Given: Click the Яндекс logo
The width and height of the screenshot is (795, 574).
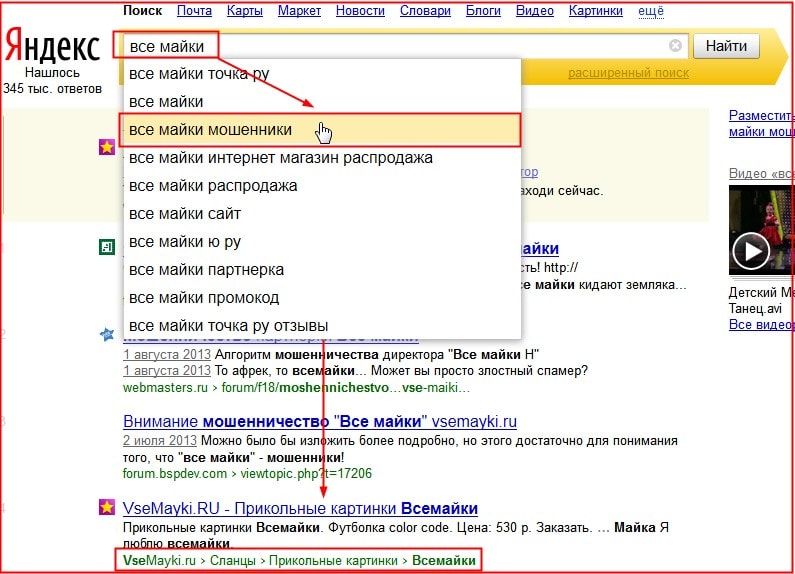Looking at the screenshot, I should point(52,47).
